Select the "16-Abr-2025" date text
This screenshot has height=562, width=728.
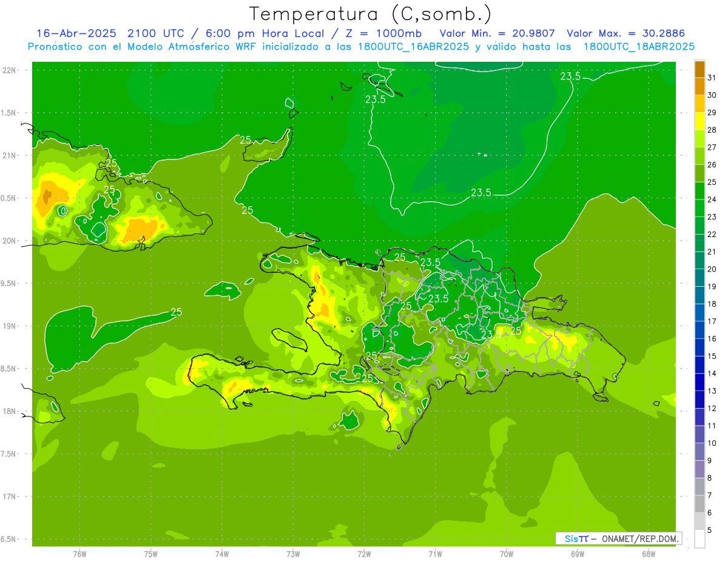[x=76, y=33]
